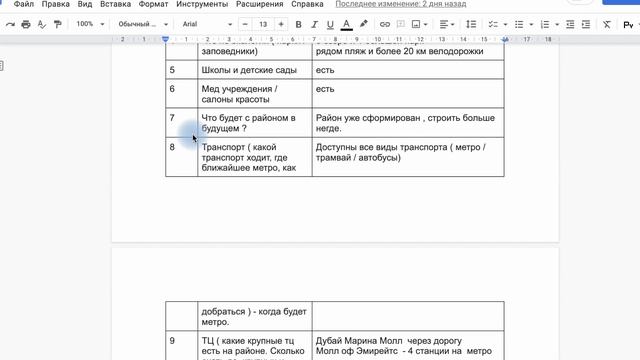The image size is (640, 360).
Task: Click the font size field showing 13
Action: [263, 24]
